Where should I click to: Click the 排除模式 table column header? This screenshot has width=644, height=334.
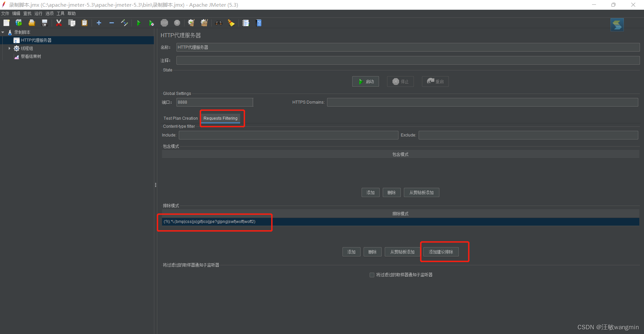coord(400,214)
